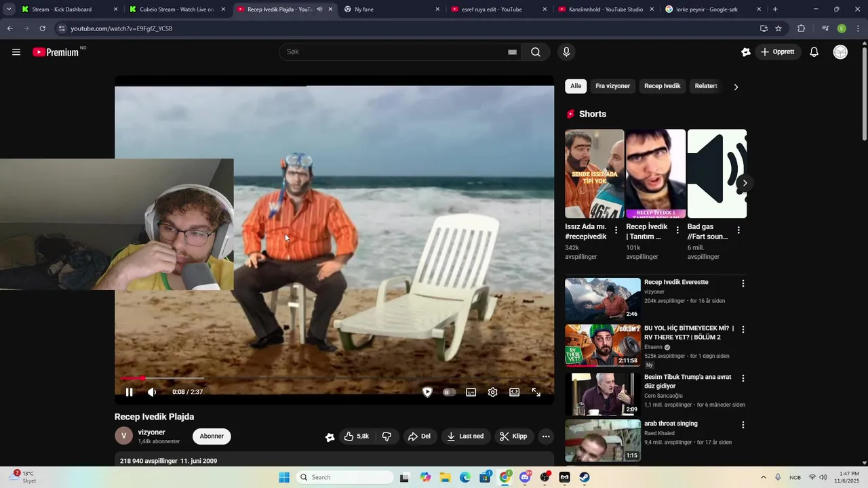The image size is (868, 488).
Task: Open options for Issız Ada mı short
Action: click(x=616, y=230)
